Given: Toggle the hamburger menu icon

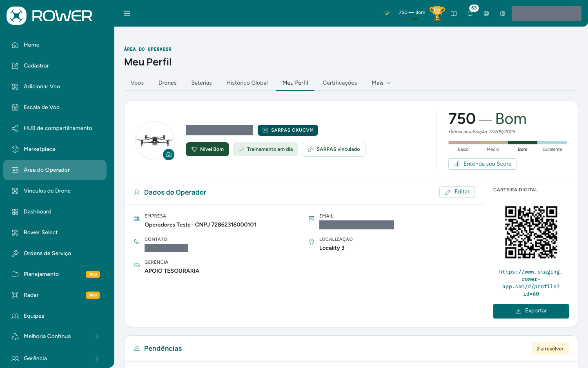Looking at the screenshot, I should pyautogui.click(x=127, y=13).
